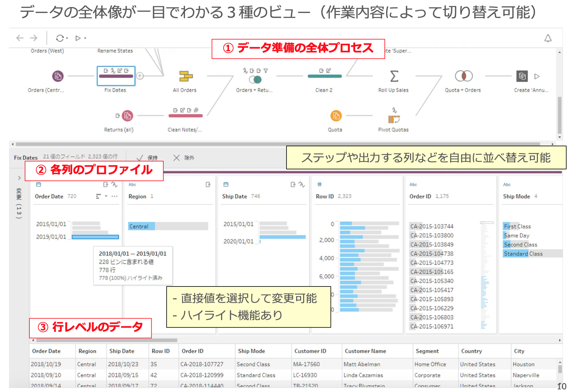Select CA-2015-103744 in Order ID list
The width and height of the screenshot is (571, 392).
432,226
